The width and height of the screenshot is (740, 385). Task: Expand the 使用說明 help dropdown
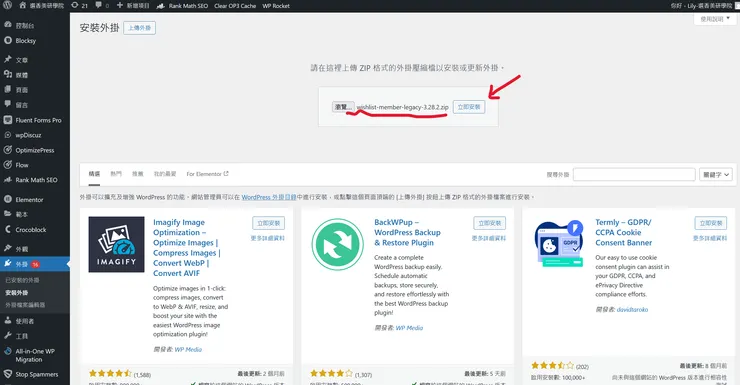(x=715, y=19)
